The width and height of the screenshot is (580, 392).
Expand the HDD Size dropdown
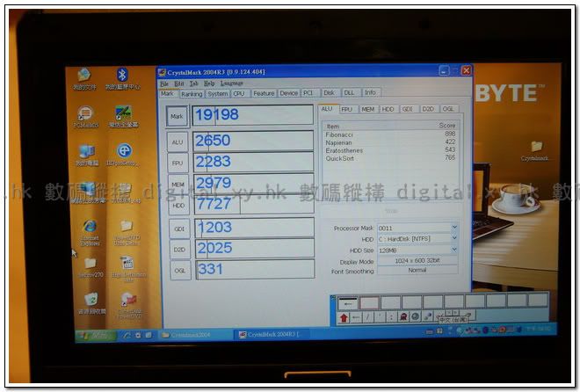pos(454,250)
